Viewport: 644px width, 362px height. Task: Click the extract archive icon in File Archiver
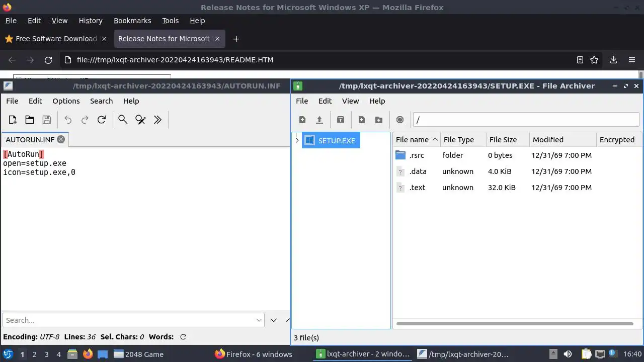click(x=341, y=120)
